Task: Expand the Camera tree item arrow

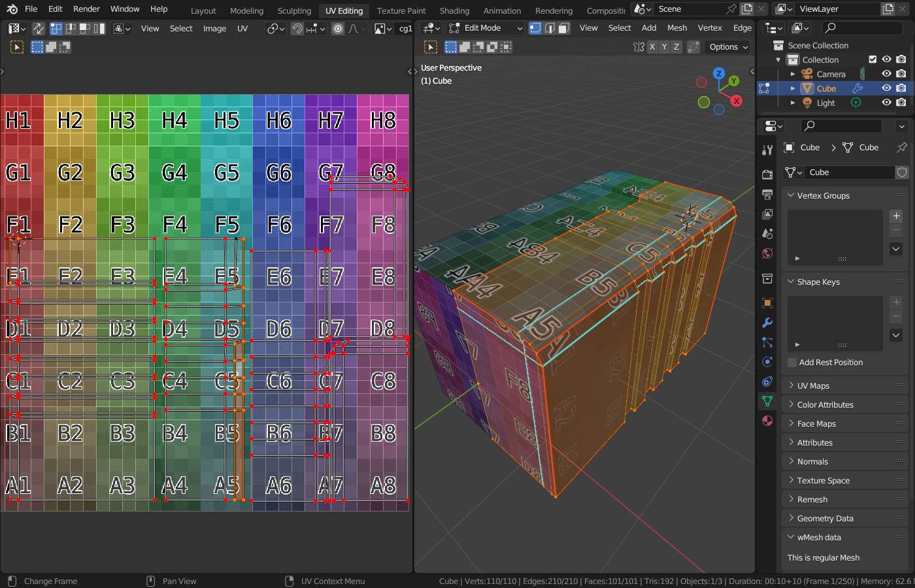Action: tap(793, 74)
